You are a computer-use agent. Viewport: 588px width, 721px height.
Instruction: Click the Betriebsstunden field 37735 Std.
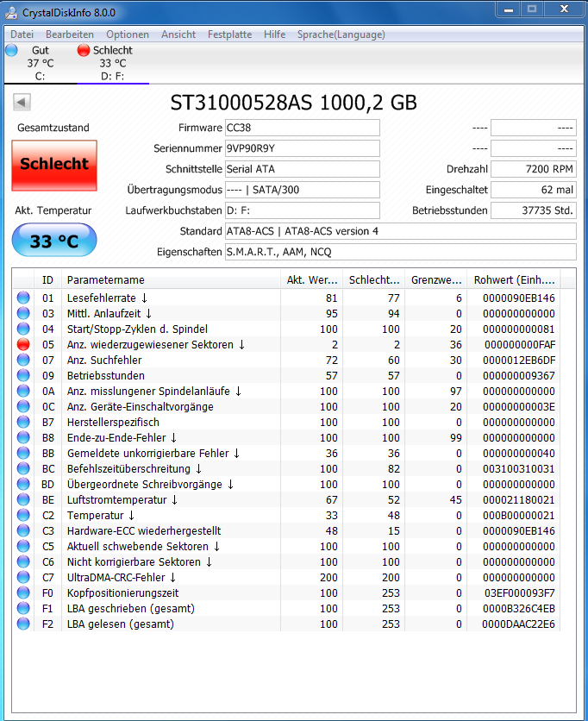[x=534, y=210]
